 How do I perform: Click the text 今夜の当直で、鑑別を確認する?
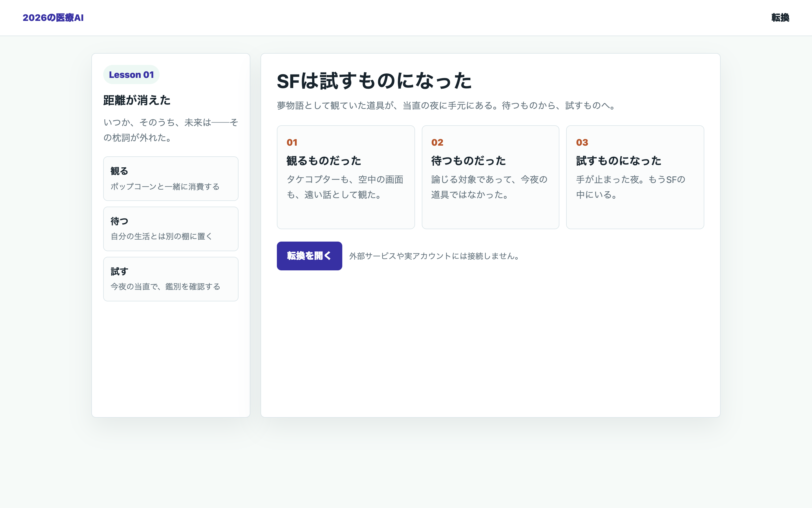(x=166, y=286)
